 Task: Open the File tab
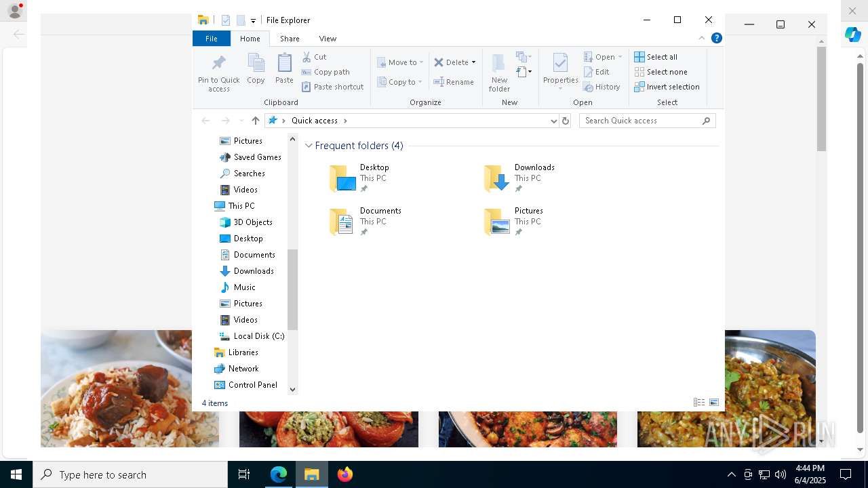tap(212, 39)
